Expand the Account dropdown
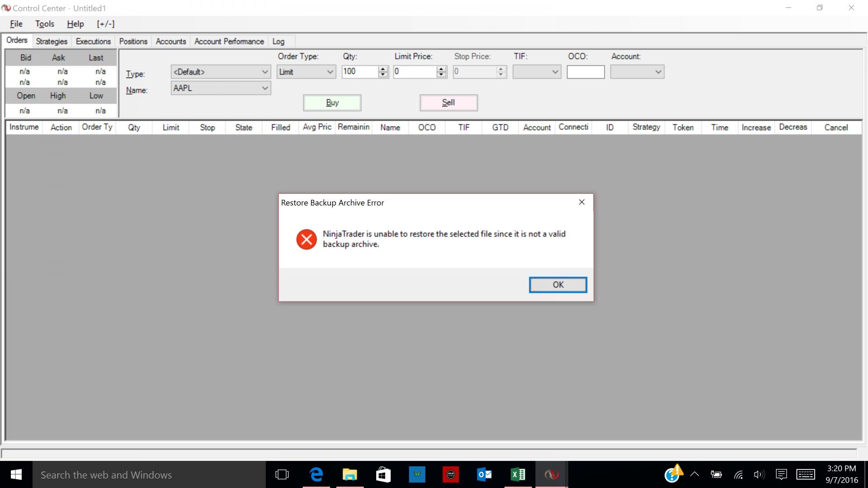868x488 pixels. point(658,72)
